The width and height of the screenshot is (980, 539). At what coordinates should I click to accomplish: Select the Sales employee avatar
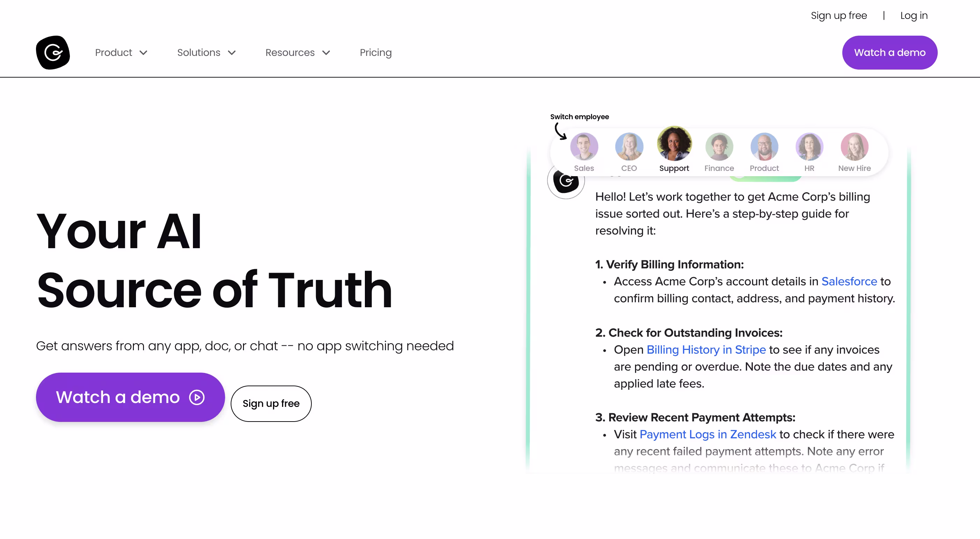584,146
